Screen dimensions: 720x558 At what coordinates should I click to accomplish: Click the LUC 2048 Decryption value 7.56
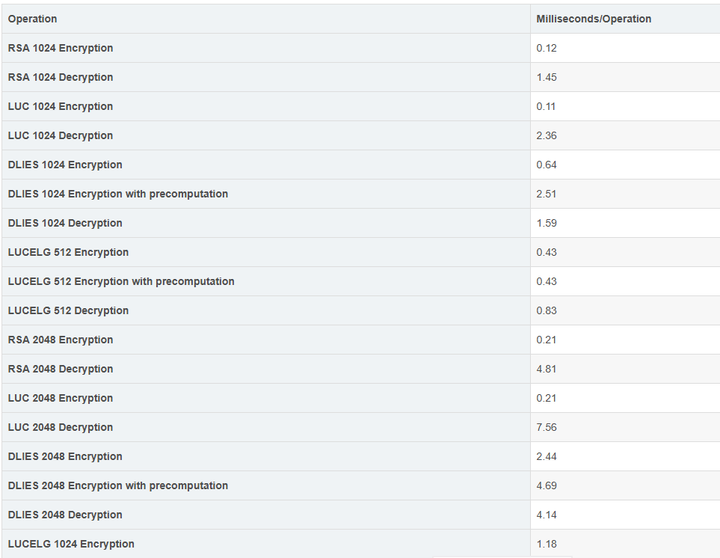pos(546,427)
